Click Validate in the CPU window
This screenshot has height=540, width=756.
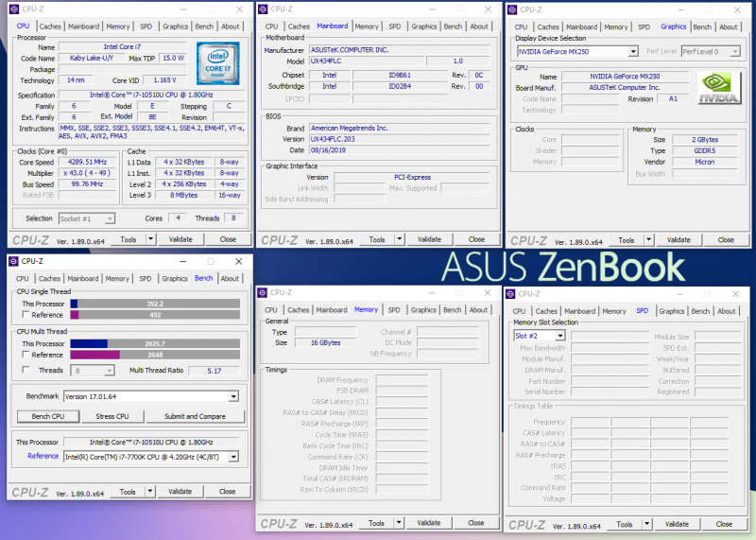pyautogui.click(x=180, y=239)
